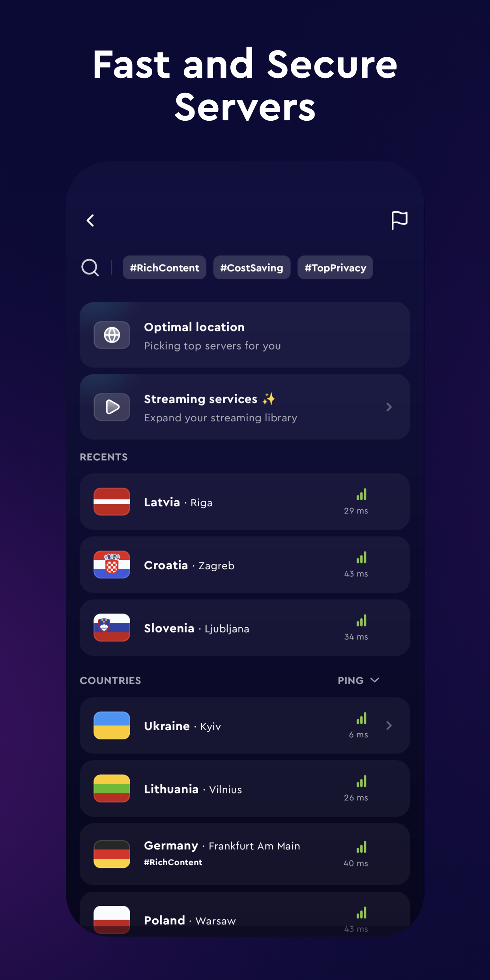Viewport: 490px width, 980px height.
Task: Open the PING sort dropdown
Action: coord(358,680)
